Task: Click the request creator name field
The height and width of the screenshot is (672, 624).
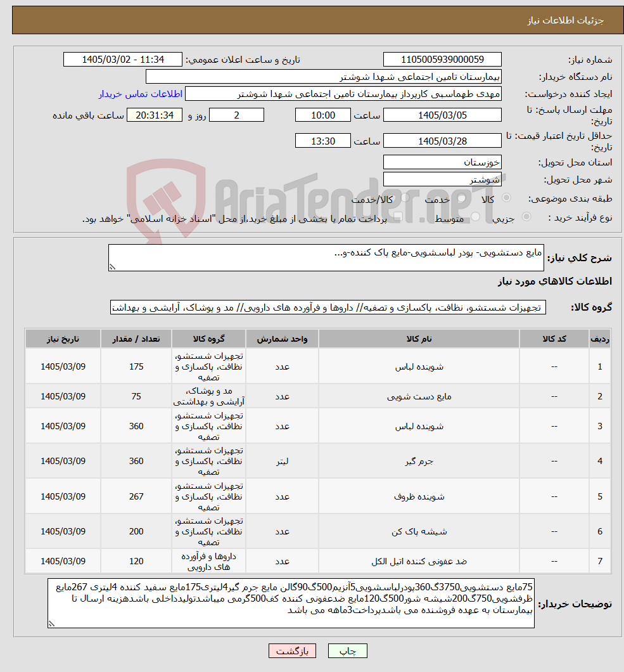Action: click(343, 94)
